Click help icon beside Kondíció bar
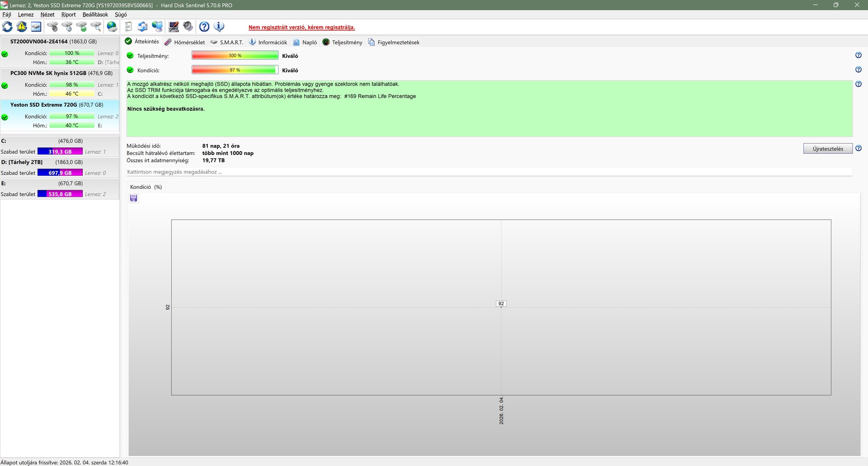Image resolution: width=868 pixels, height=466 pixels. coord(858,69)
